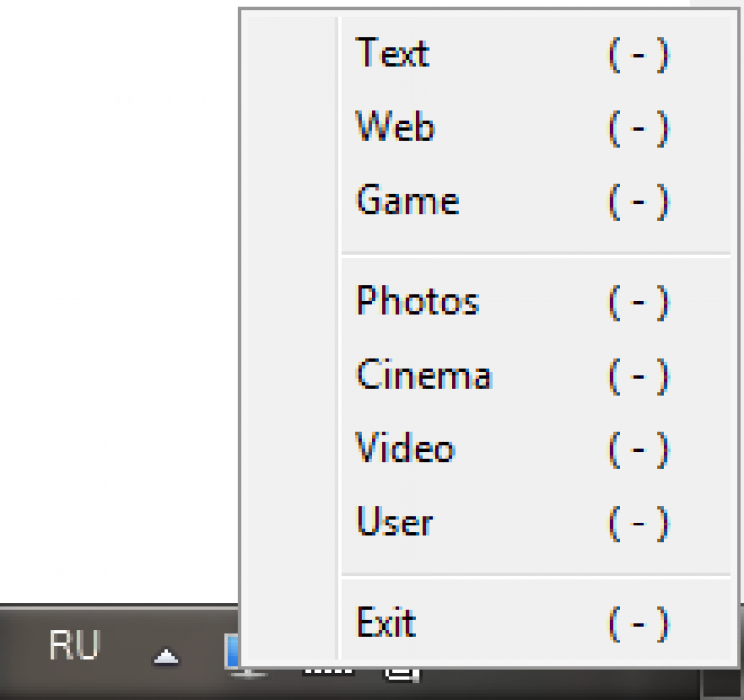This screenshot has width=744, height=700.
Task: Click the ( - ) hotkey label beside Cinema
Action: click(638, 375)
